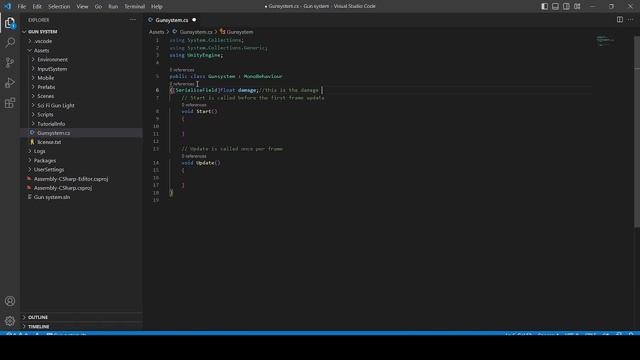Open the Source Control view
The width and height of the screenshot is (640, 360).
10,62
